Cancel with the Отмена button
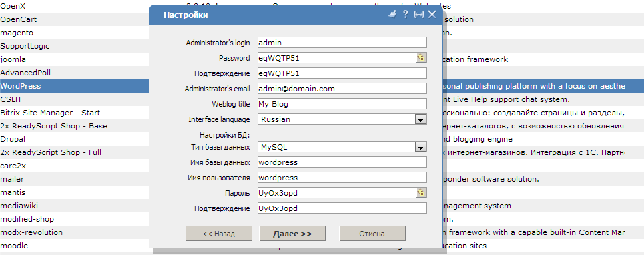The height and width of the screenshot is (255, 644). [372, 234]
